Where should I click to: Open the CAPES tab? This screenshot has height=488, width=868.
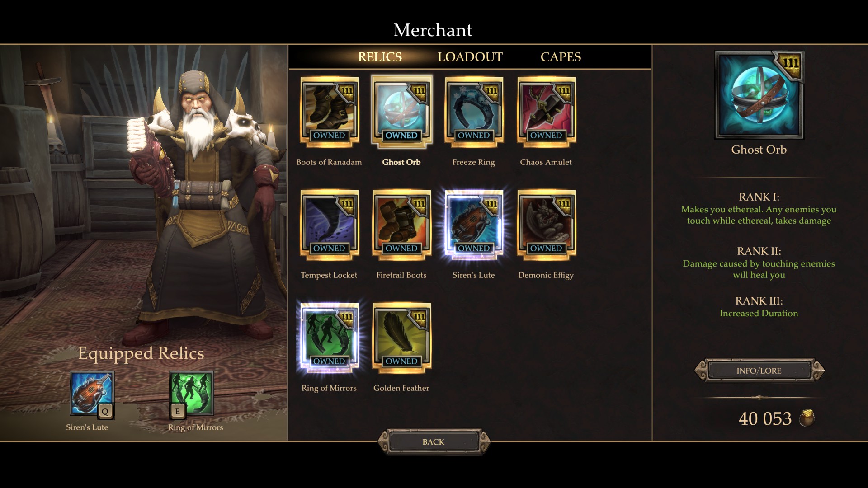[x=561, y=57]
